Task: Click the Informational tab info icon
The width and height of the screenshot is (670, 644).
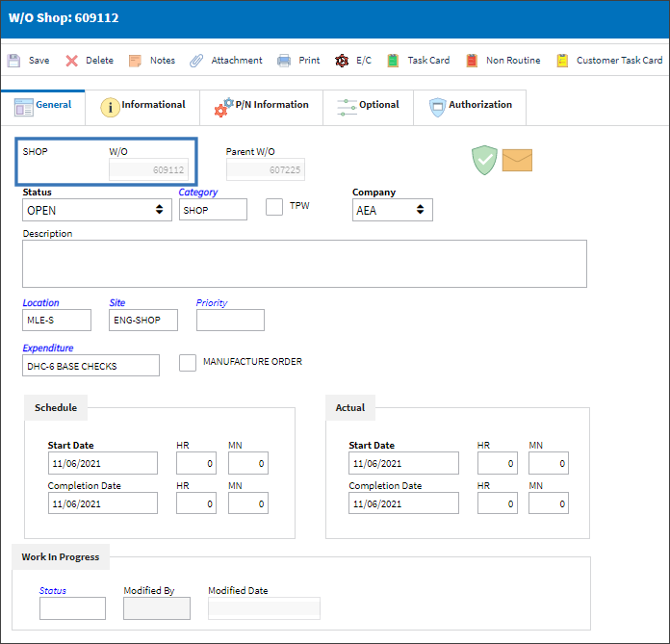Action: click(x=110, y=107)
